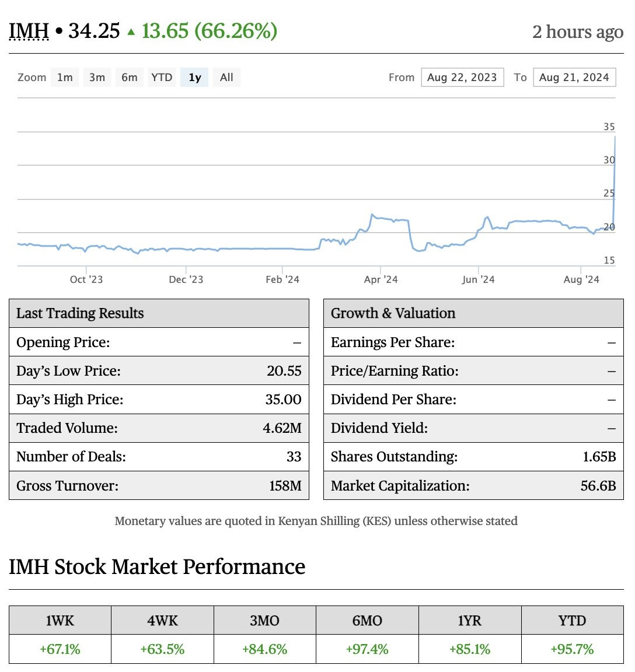The width and height of the screenshot is (635, 672).
Task: Click the green up-triangle price indicator
Action: (131, 32)
